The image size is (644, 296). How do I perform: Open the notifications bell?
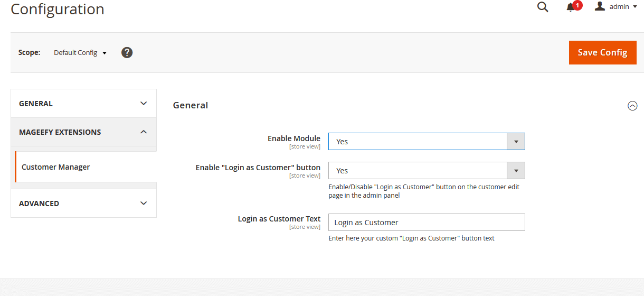click(x=571, y=7)
